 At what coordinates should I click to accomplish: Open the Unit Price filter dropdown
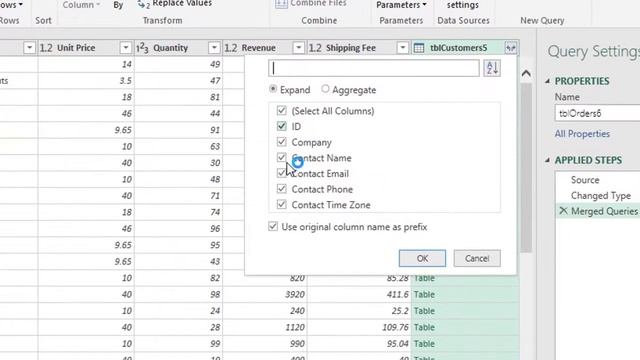point(125,48)
